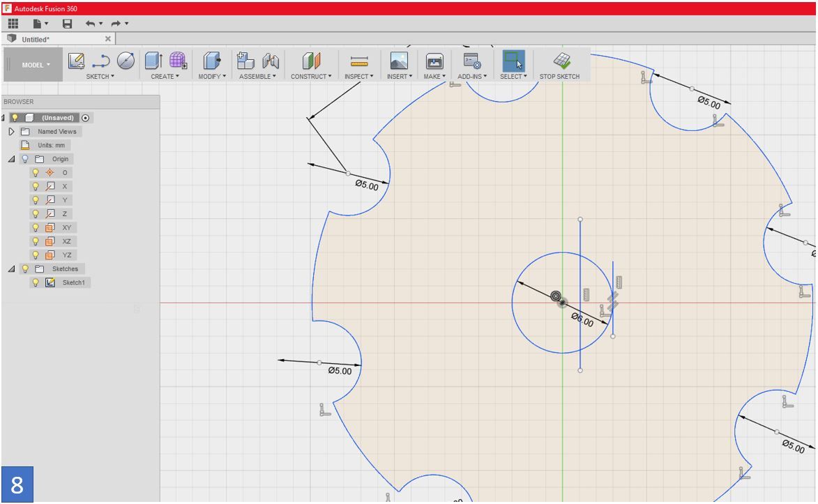
Task: Undo the last action
Action: [90, 24]
